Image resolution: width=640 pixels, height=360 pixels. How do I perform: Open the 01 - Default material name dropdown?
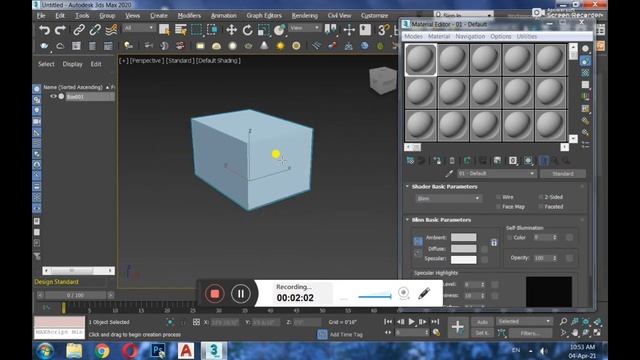coord(496,174)
